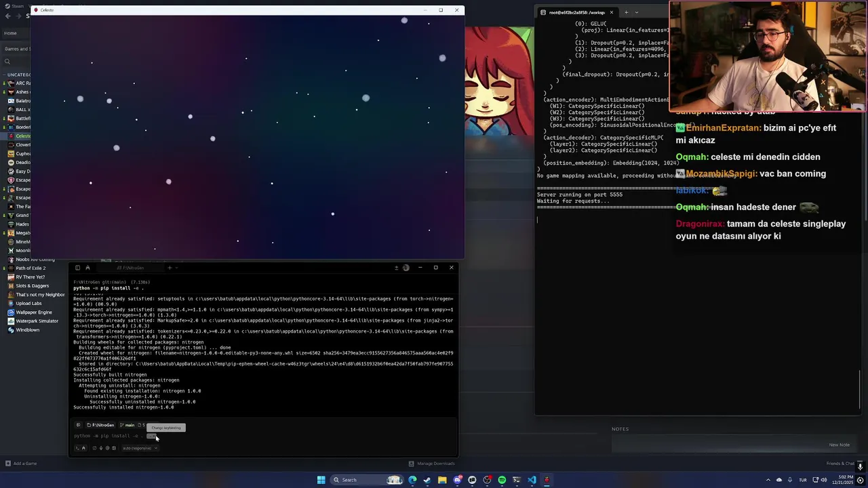Select RV There Yet? in library
This screenshot has width=868, height=488.
[x=31, y=277]
